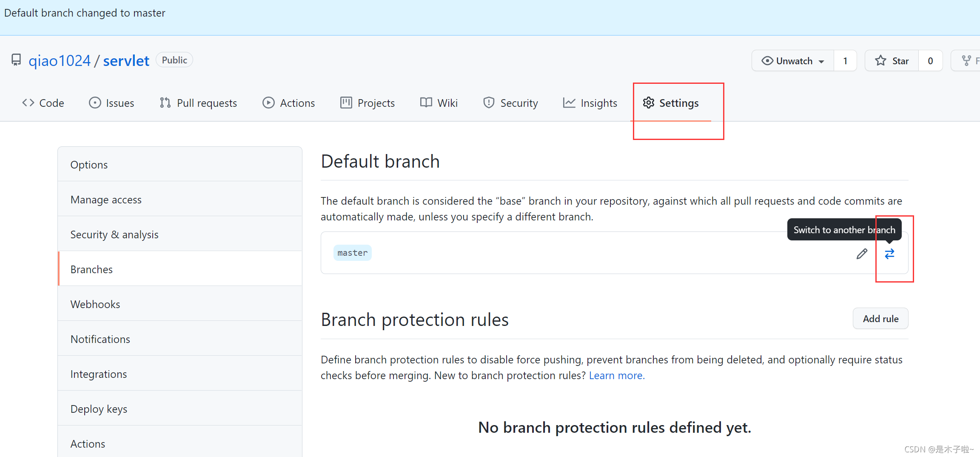Open Manage access in the sidebar

180,199
